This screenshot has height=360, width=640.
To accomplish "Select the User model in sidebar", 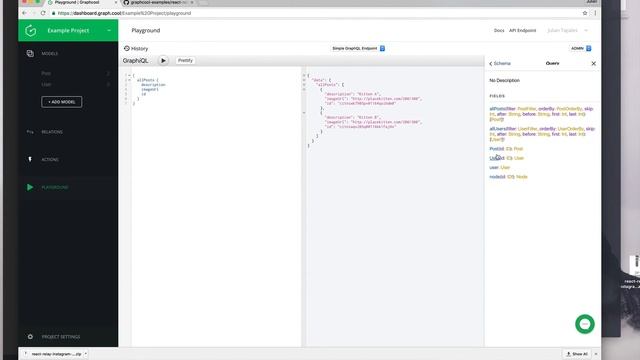I will pyautogui.click(x=46, y=84).
